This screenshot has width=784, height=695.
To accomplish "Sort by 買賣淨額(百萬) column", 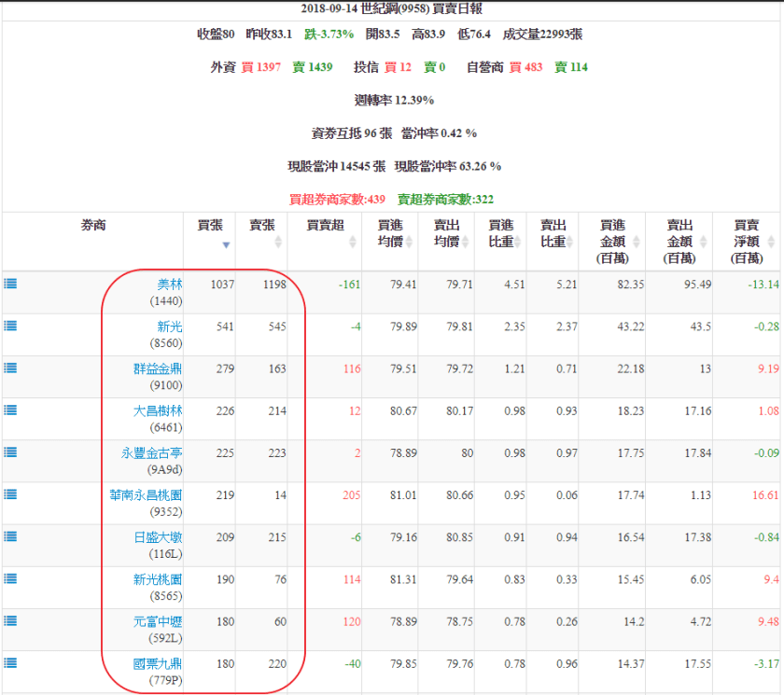I will (747, 241).
